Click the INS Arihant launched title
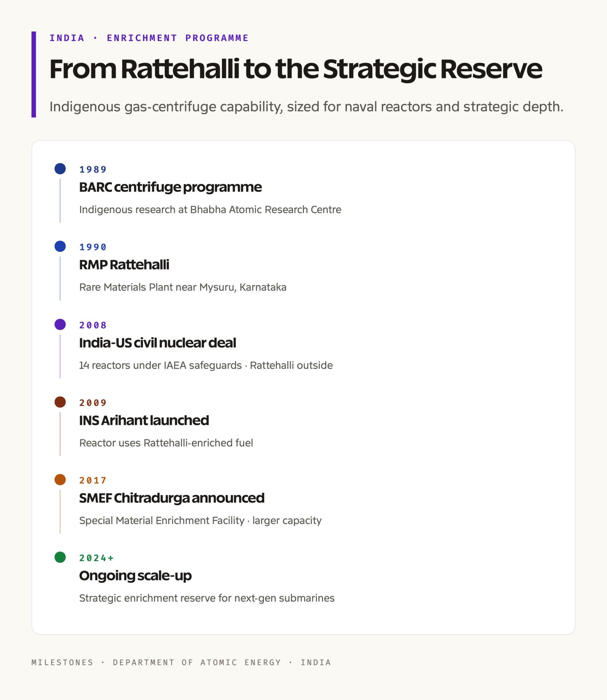 tap(144, 420)
